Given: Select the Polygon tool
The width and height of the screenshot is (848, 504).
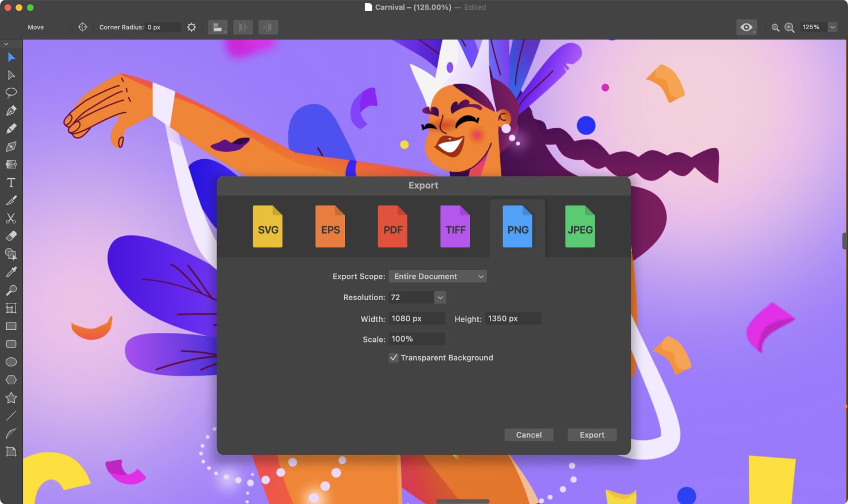Looking at the screenshot, I should pos(11,380).
